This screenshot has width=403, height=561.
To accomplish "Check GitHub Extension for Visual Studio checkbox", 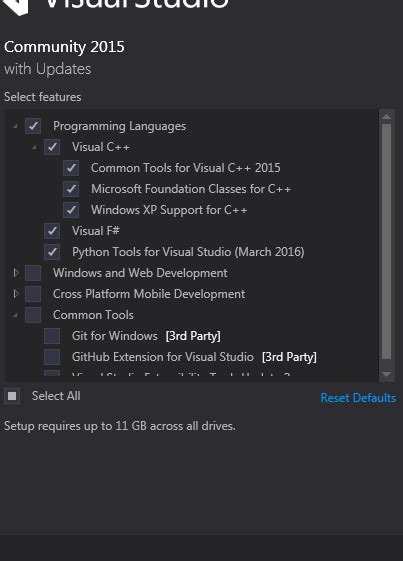I will point(52,357).
